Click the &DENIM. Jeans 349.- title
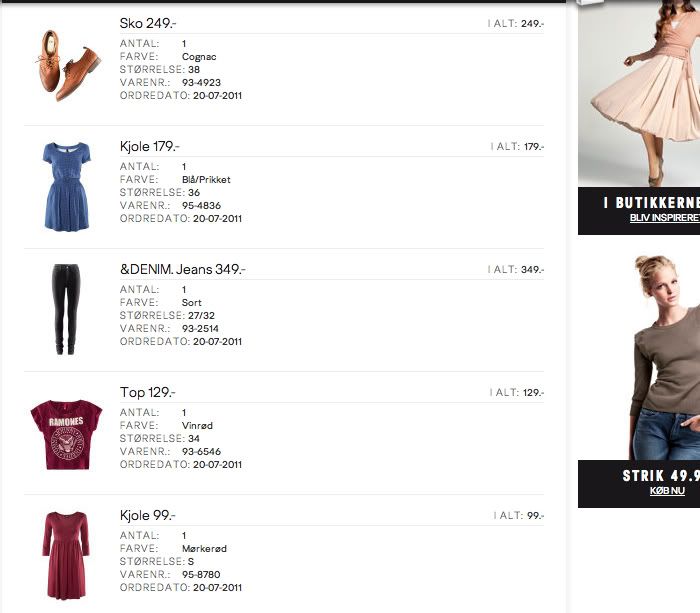Image resolution: width=700 pixels, height=613 pixels. point(183,269)
